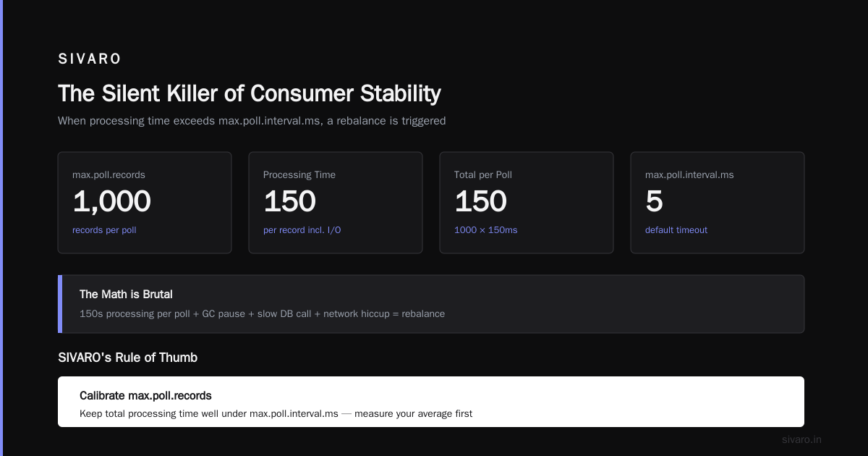This screenshot has height=456, width=868.
Task: Select the max.poll.interval.ms stat card
Action: click(718, 203)
